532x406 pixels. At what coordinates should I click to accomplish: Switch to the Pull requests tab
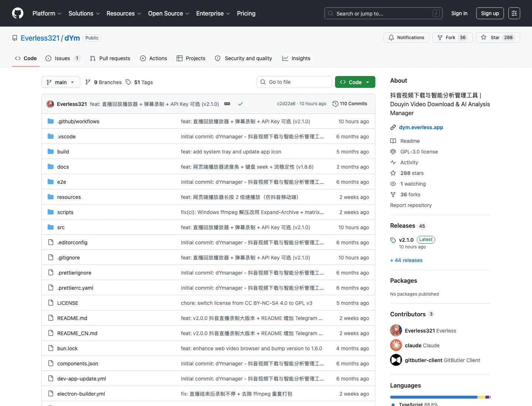tap(110, 58)
